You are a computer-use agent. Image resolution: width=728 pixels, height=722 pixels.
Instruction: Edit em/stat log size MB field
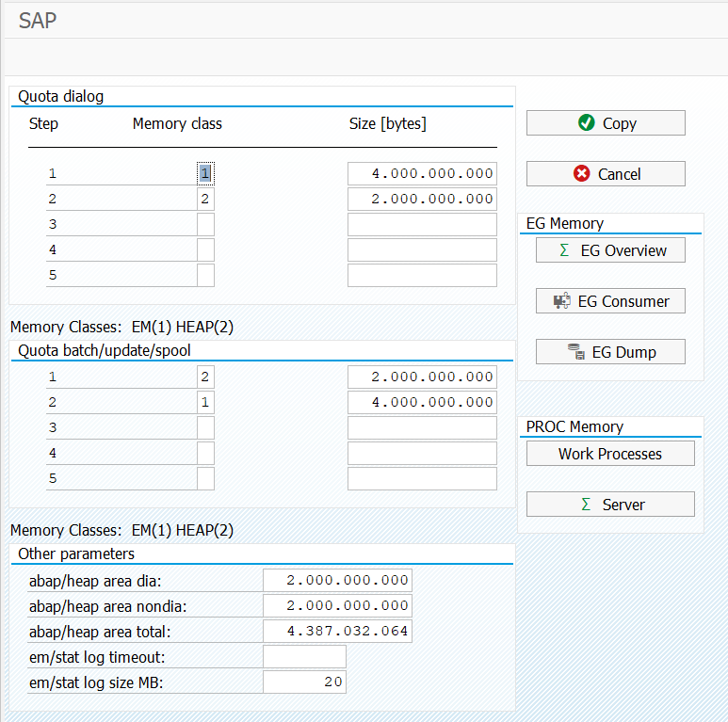[x=304, y=682]
